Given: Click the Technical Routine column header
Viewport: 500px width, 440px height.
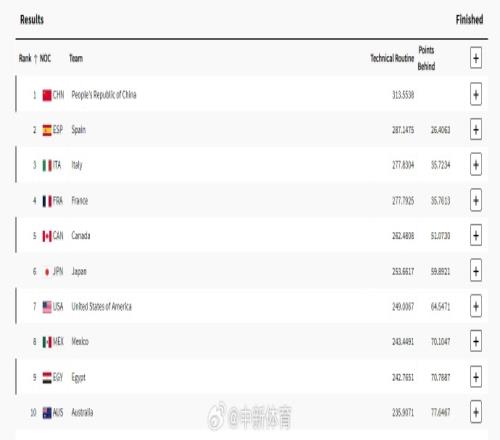Looking at the screenshot, I should tap(392, 58).
